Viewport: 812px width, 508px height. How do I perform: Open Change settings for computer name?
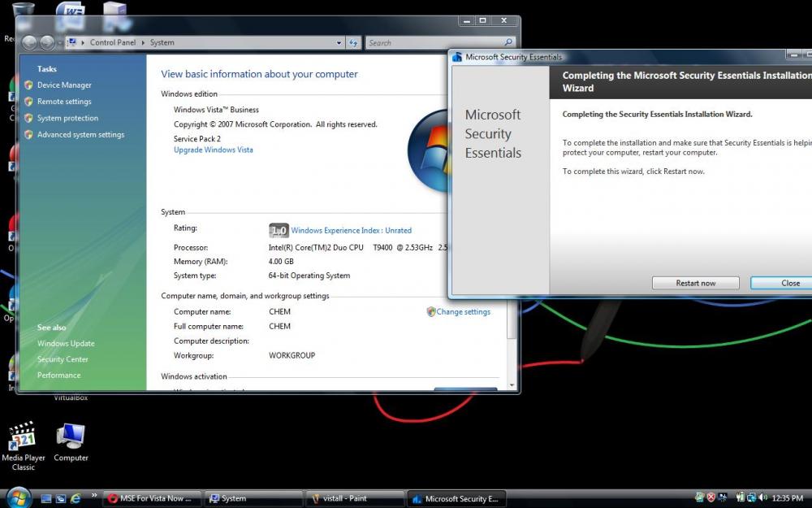click(463, 312)
